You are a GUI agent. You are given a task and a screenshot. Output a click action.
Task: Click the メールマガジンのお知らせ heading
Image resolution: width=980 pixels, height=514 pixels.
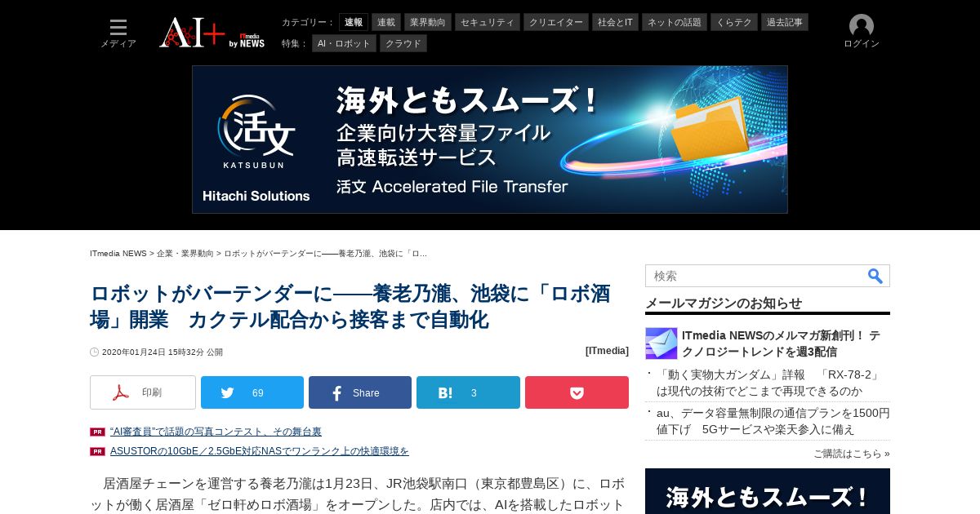[724, 304]
